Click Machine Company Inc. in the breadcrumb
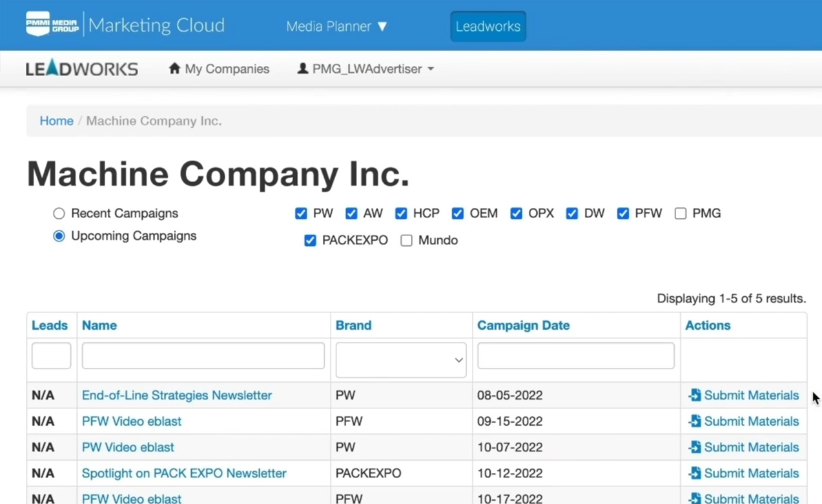This screenshot has width=822, height=504. point(154,121)
